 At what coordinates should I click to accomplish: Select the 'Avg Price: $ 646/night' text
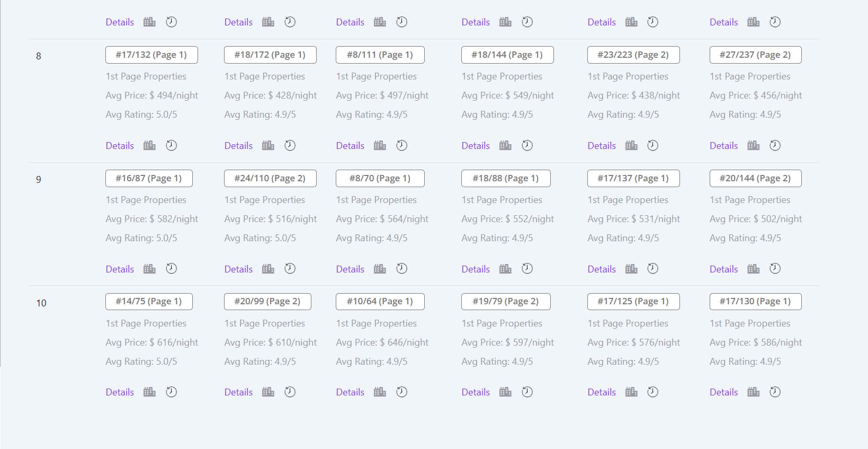pos(382,342)
